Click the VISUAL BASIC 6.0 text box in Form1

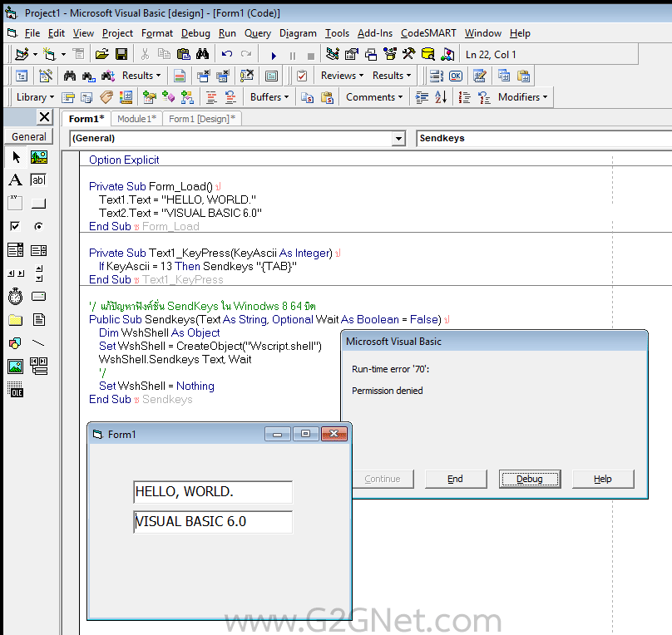213,521
